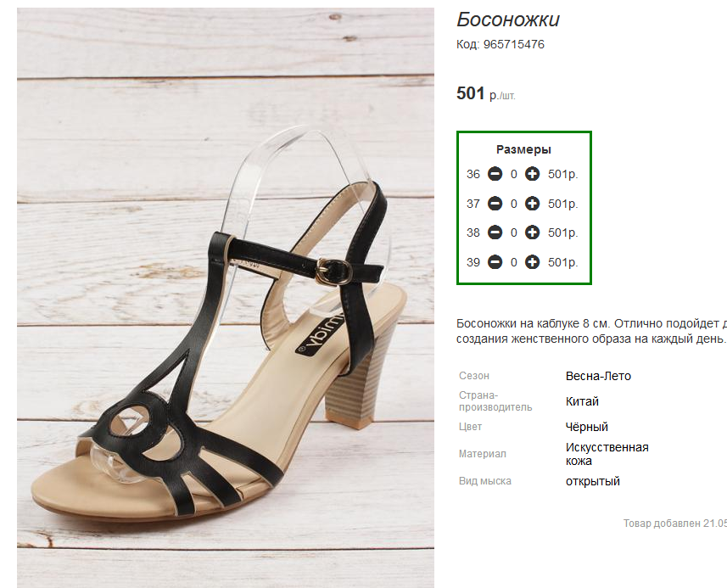
Task: Increase quantity for size 36
Action: [532, 174]
